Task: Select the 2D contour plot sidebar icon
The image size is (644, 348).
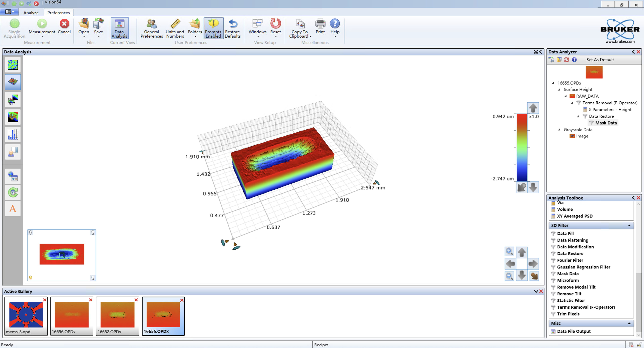Action: click(x=13, y=65)
